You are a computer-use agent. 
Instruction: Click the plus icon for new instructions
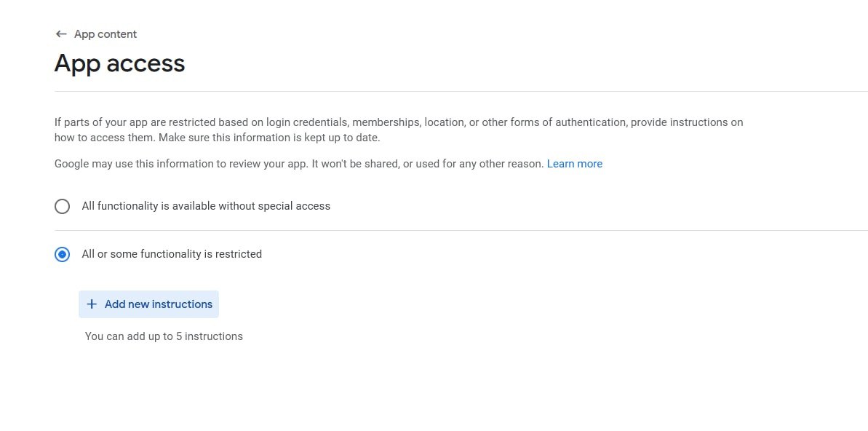pyautogui.click(x=92, y=304)
